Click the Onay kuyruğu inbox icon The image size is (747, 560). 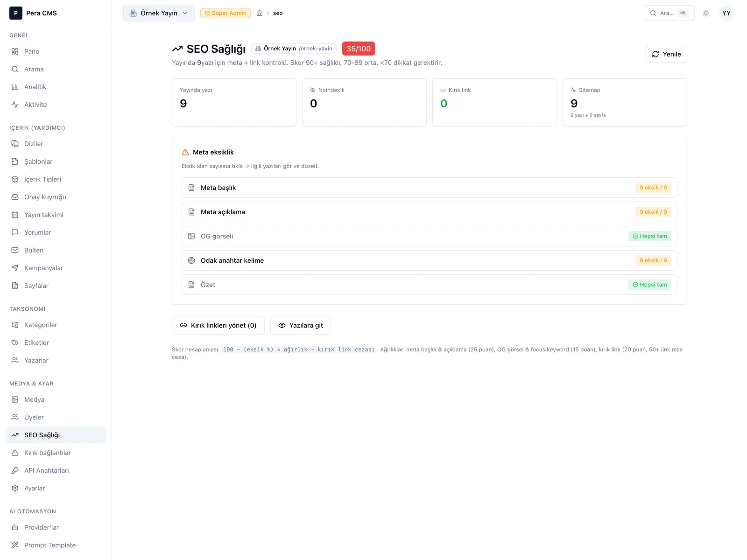(x=15, y=197)
